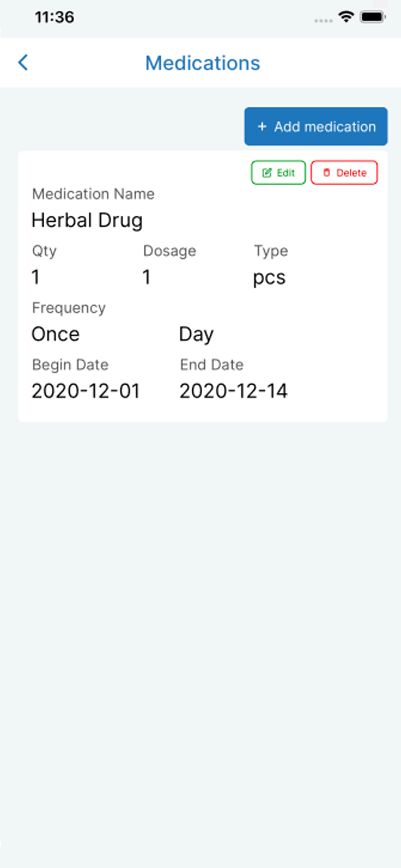Image resolution: width=401 pixels, height=868 pixels.
Task: Click the pencil icon on Edit button
Action: coord(267,173)
